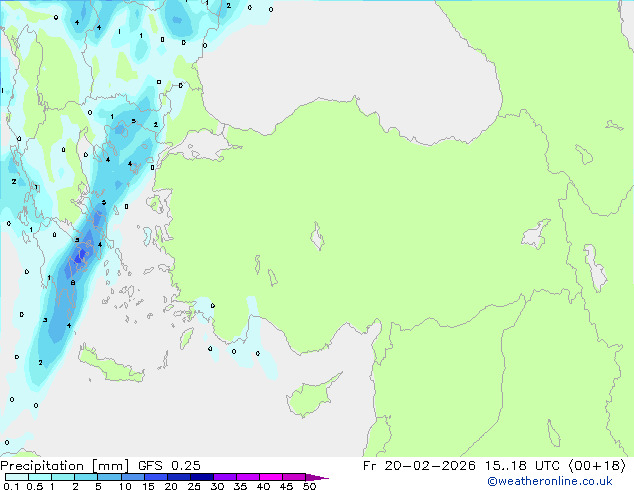Click the legend label '50'

coord(309,486)
